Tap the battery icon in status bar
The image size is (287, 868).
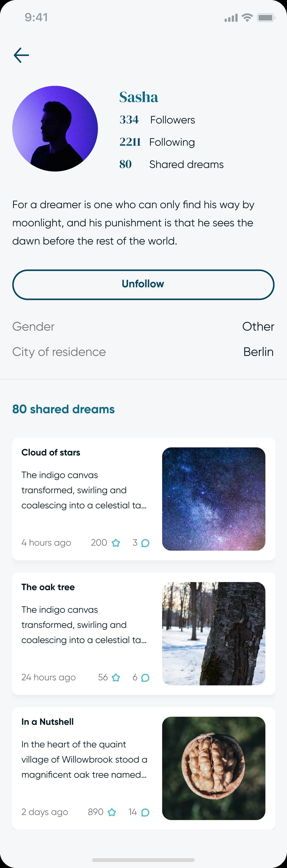point(266,17)
